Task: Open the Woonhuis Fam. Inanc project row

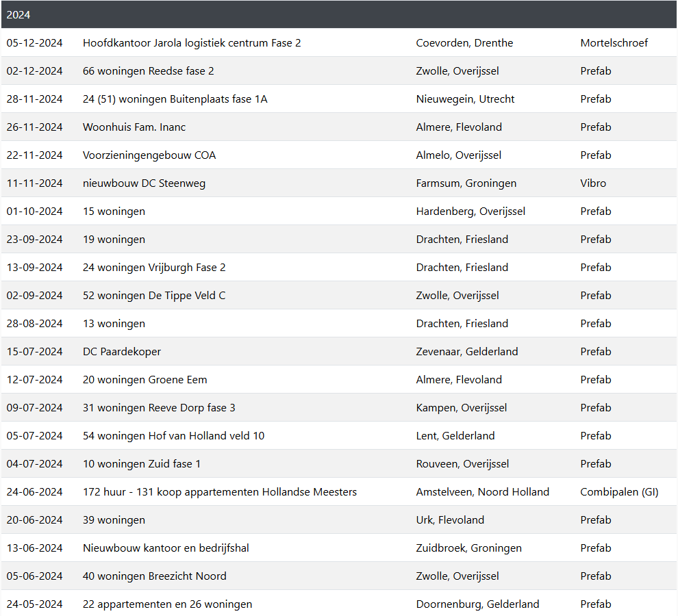Action: click(x=134, y=127)
